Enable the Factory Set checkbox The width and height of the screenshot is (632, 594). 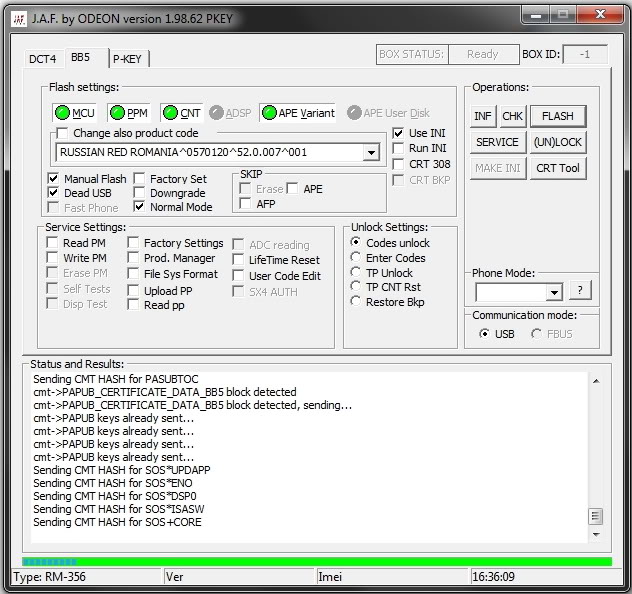pos(139,179)
